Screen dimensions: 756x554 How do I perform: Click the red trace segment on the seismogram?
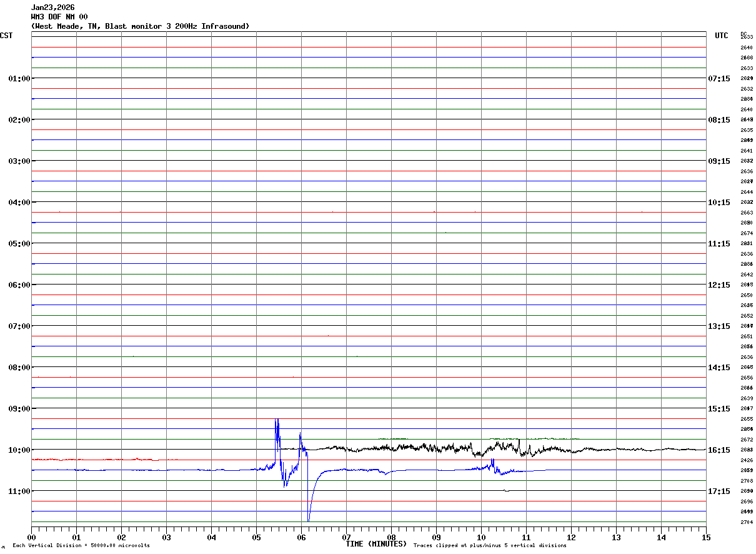[x=94, y=460]
